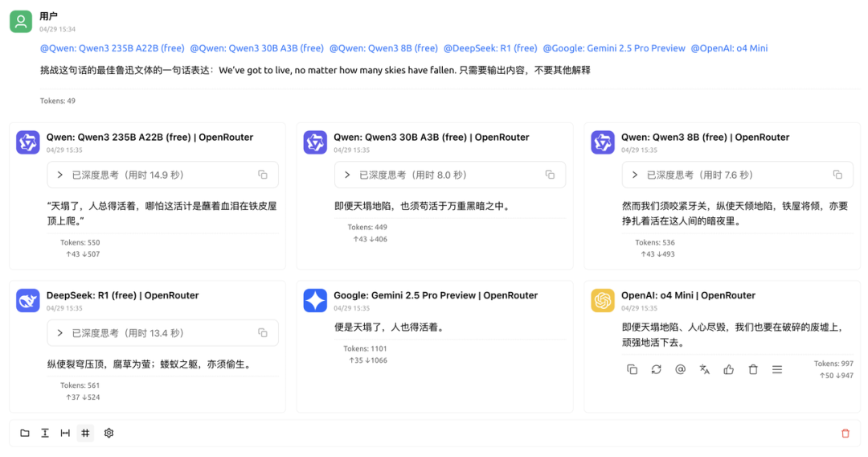This screenshot has width=868, height=457.
Task: Expand the 14.9 second deep thinking block
Action: 162,175
